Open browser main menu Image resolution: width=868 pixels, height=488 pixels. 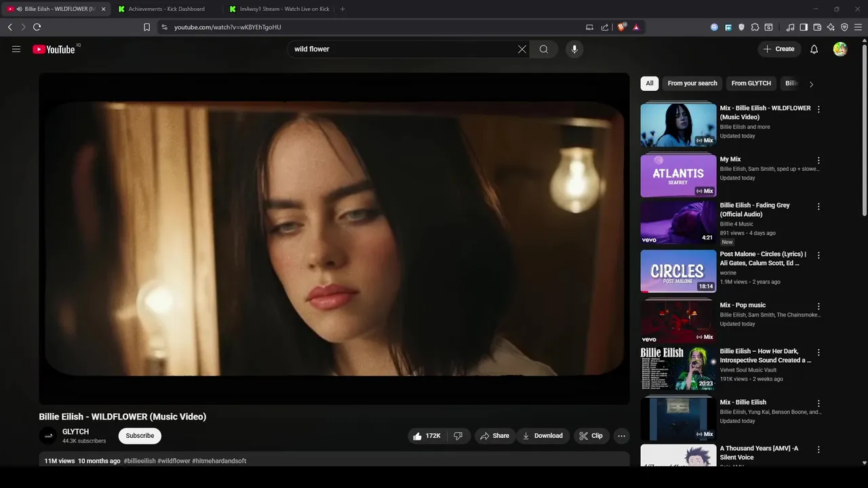pos(859,27)
